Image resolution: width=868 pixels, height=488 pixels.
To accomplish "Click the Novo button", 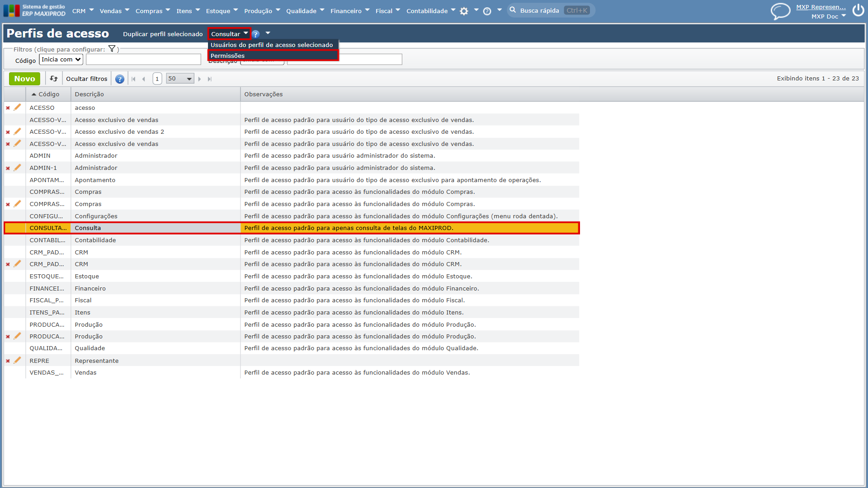I will 24,79.
